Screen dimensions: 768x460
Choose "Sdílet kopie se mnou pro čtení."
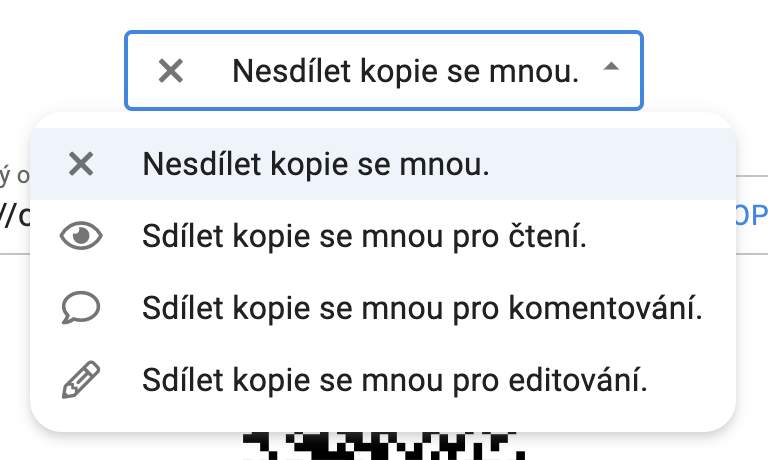tap(365, 236)
